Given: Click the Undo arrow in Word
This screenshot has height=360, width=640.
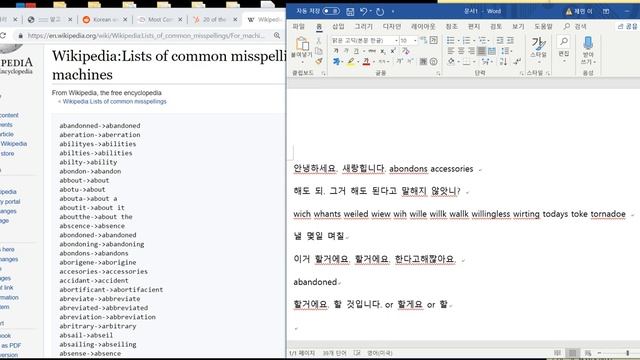Looking at the screenshot, I should tap(363, 11).
